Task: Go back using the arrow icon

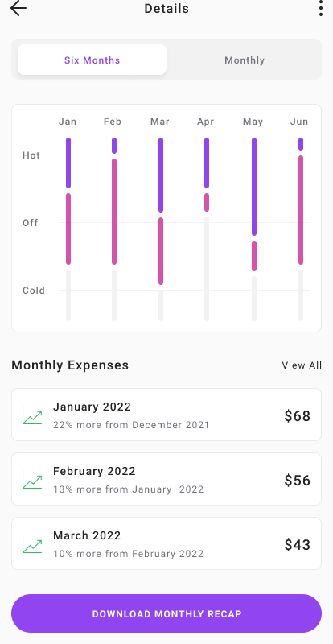Action: click(x=18, y=9)
